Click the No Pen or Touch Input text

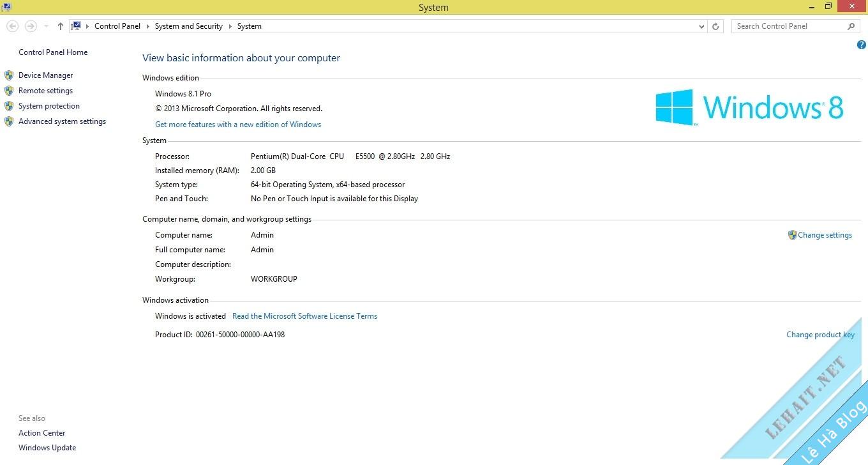pyautogui.click(x=334, y=199)
